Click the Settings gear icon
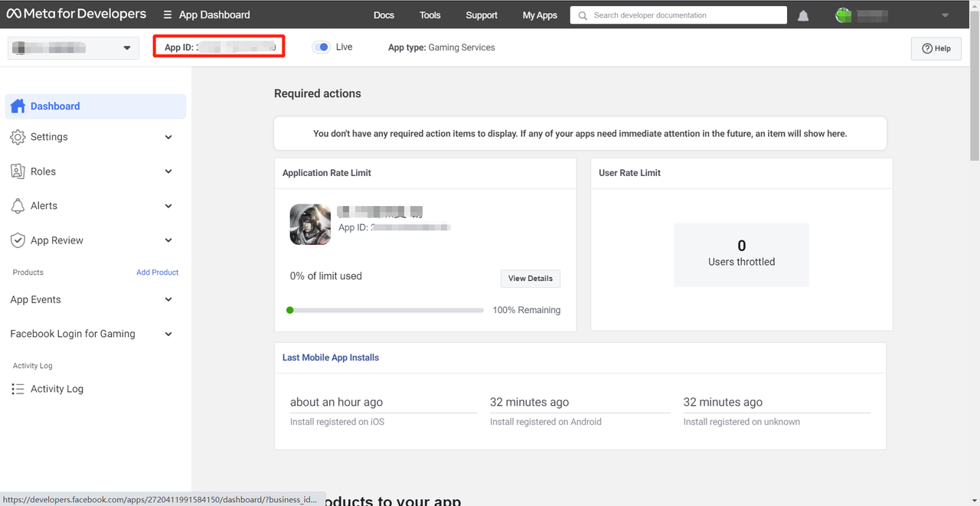 point(18,137)
